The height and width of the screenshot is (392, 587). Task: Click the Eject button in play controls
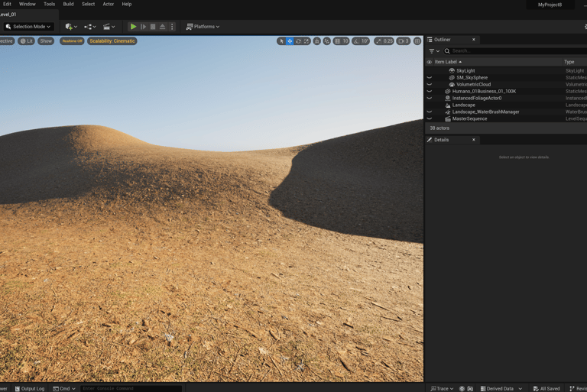pos(162,27)
